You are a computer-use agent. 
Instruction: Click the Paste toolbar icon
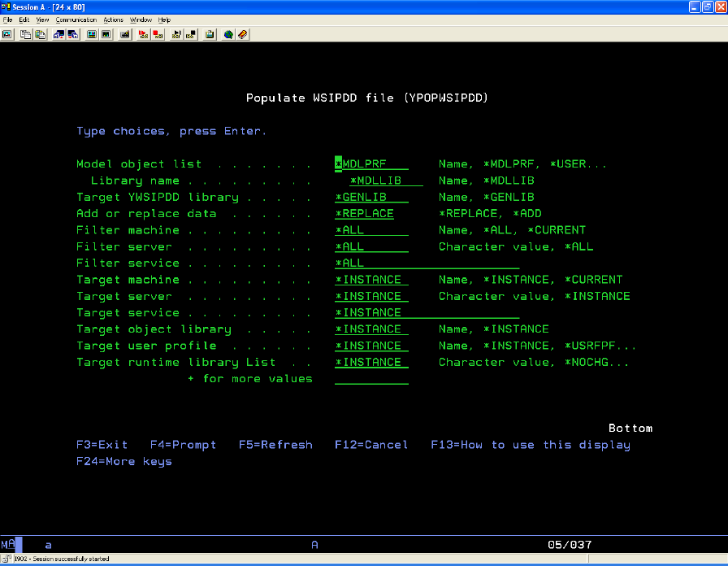41,33
